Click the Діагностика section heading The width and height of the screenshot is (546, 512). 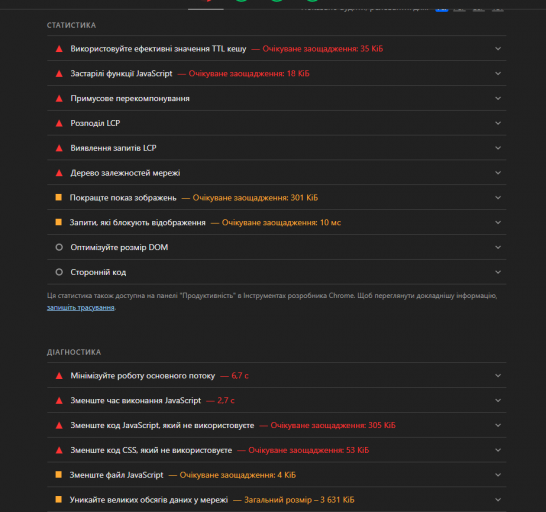pos(74,352)
